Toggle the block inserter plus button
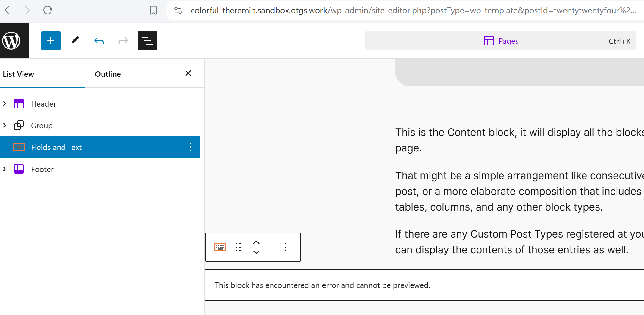Image resolution: width=644 pixels, height=315 pixels. click(51, 41)
